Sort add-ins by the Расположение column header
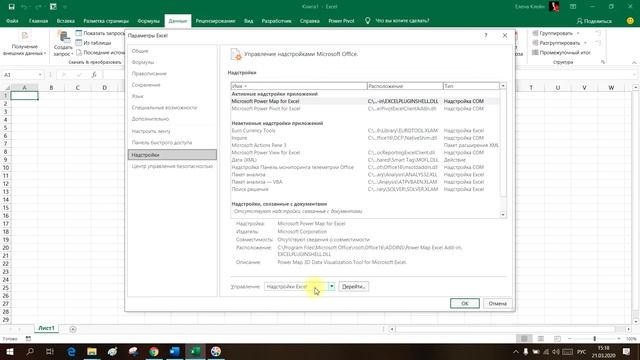This screenshot has width=640, height=360. pos(405,86)
